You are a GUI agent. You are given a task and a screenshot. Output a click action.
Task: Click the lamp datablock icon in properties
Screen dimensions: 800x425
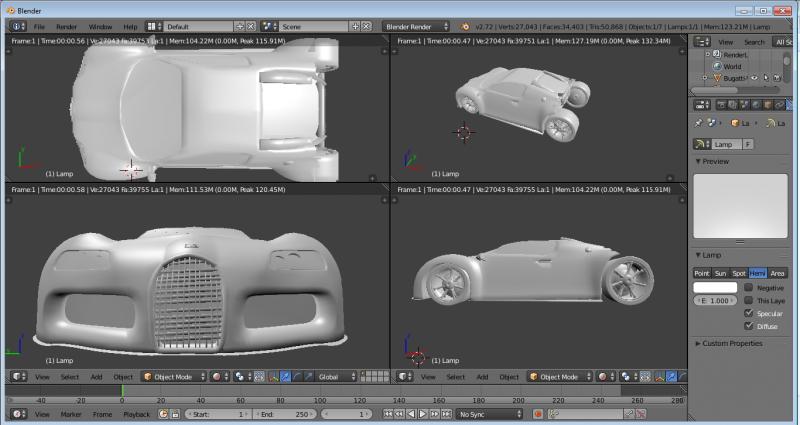pyautogui.click(x=702, y=144)
